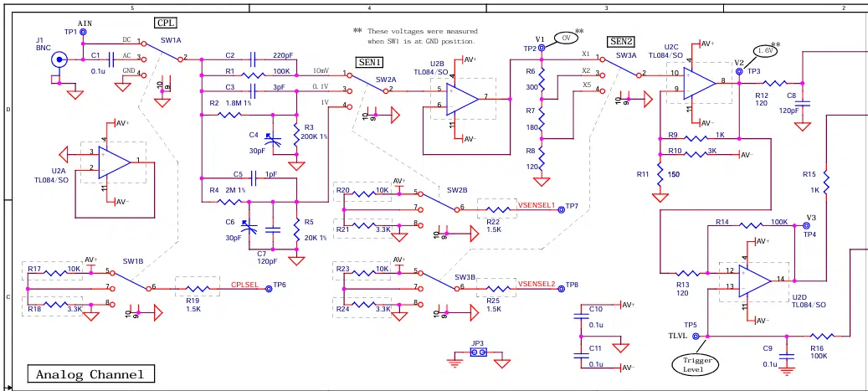This screenshot has width=868, height=391.
Task: Click the R3 200K 1% label
Action: click(x=315, y=131)
